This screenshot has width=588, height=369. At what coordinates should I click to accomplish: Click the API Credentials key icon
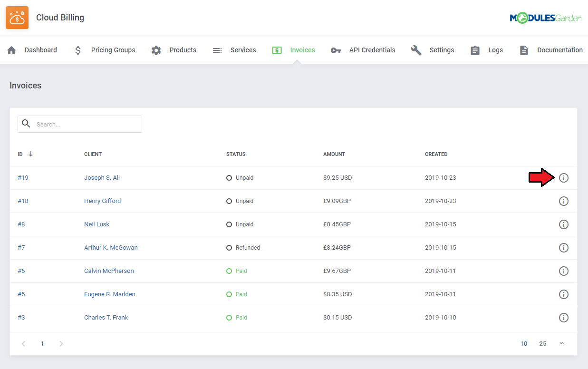coord(336,50)
